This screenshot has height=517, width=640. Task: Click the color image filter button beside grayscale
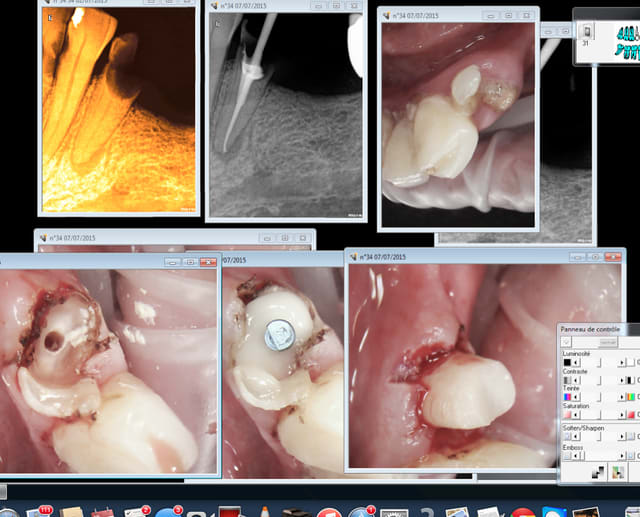pos(619,473)
